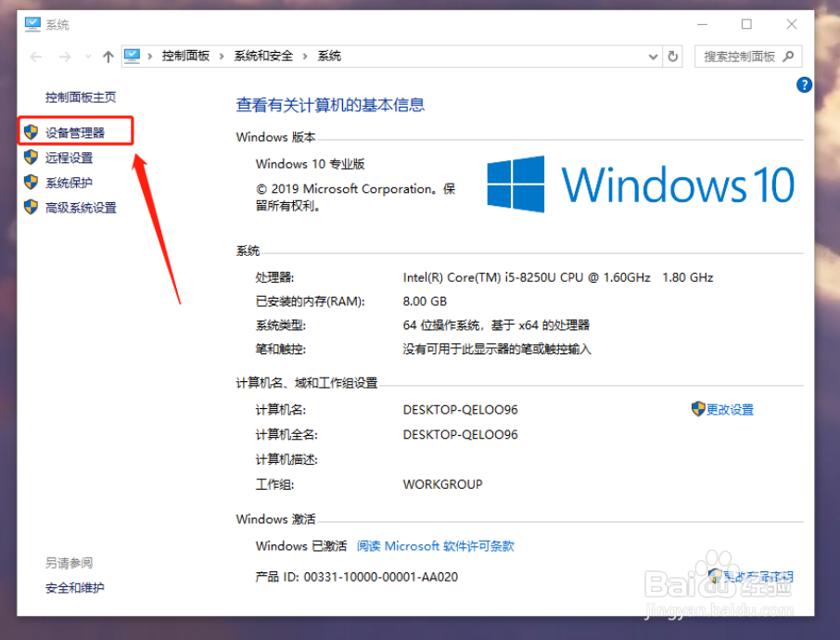Refresh the address bar location
This screenshot has height=640, width=840.
coord(673,57)
